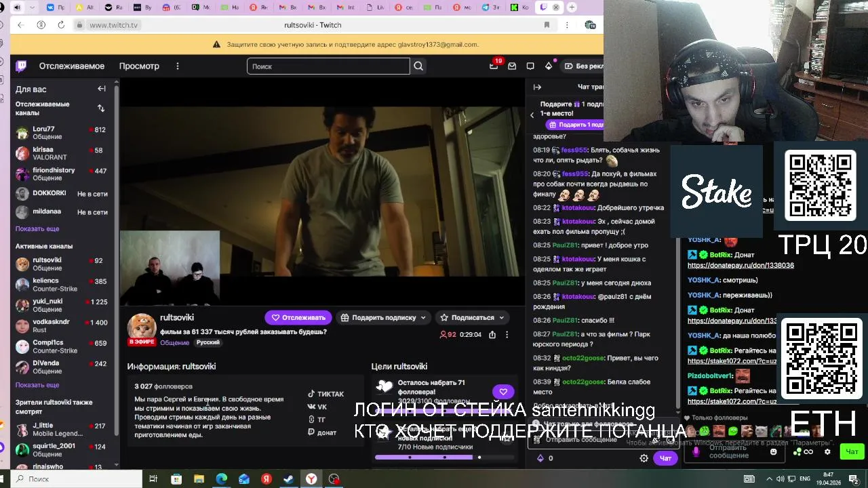Open Steam from the taskbar

pos(288,479)
